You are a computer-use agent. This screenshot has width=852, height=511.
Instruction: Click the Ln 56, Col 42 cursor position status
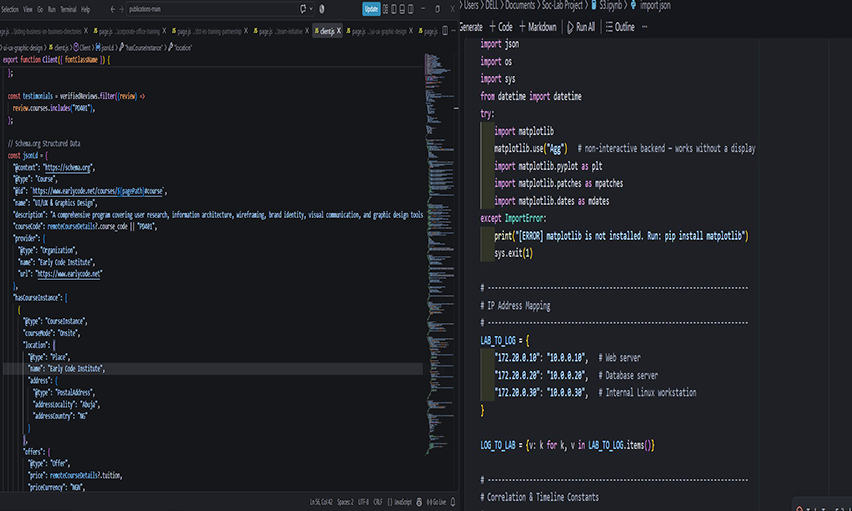[x=321, y=502]
